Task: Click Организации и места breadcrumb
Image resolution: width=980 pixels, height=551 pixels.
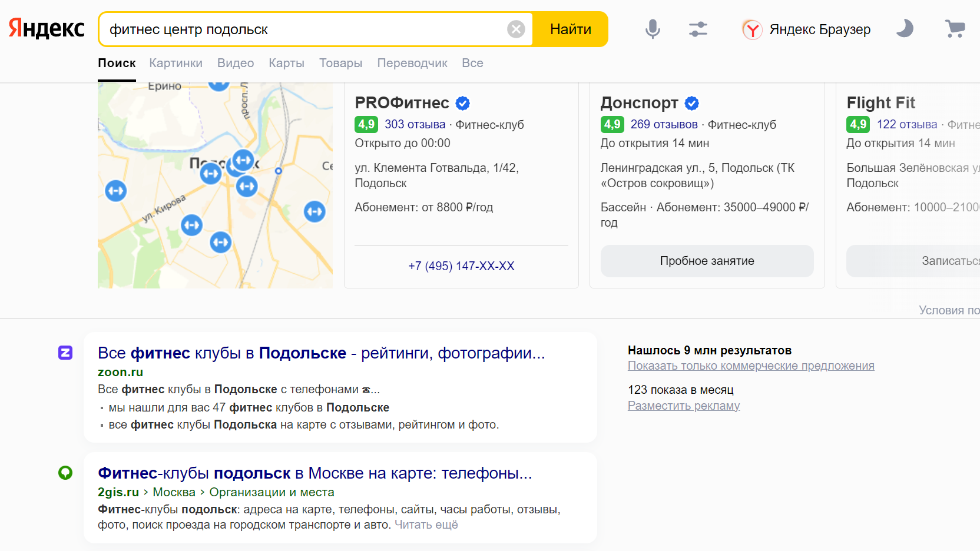Action: click(272, 492)
